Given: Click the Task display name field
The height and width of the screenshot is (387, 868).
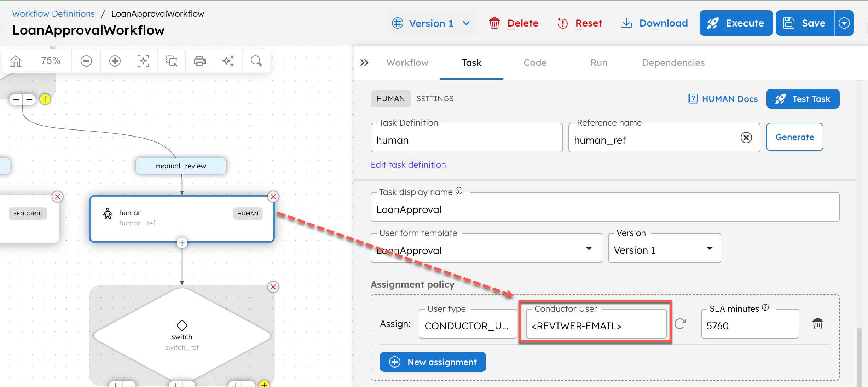Looking at the screenshot, I should tap(605, 207).
